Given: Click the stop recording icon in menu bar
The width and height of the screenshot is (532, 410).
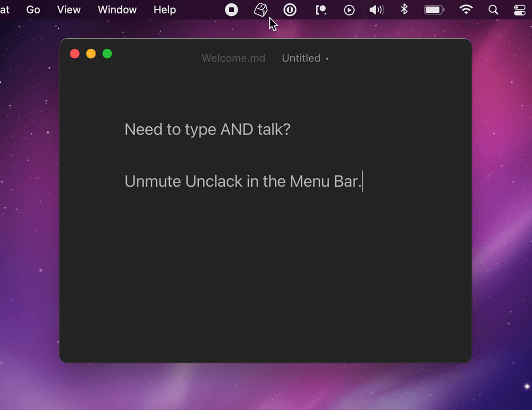Looking at the screenshot, I should pos(232,10).
